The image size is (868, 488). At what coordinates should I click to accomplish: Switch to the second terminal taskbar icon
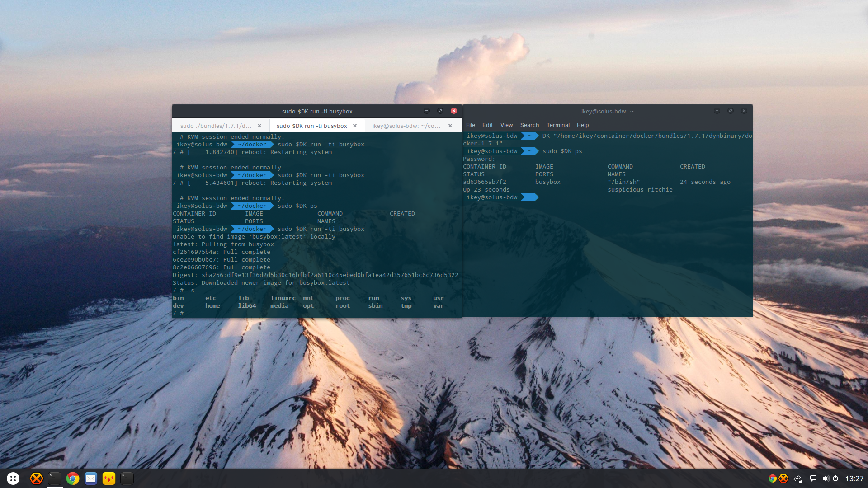[127, 479]
